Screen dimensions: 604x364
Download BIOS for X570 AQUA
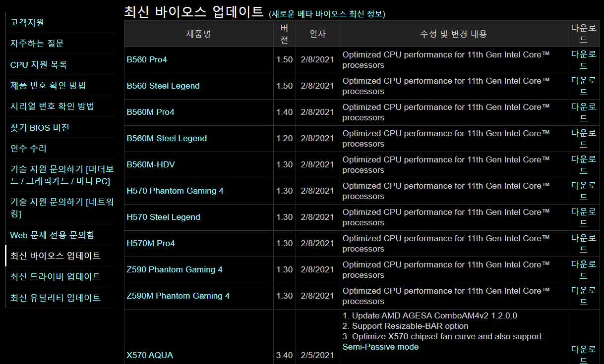pos(583,354)
